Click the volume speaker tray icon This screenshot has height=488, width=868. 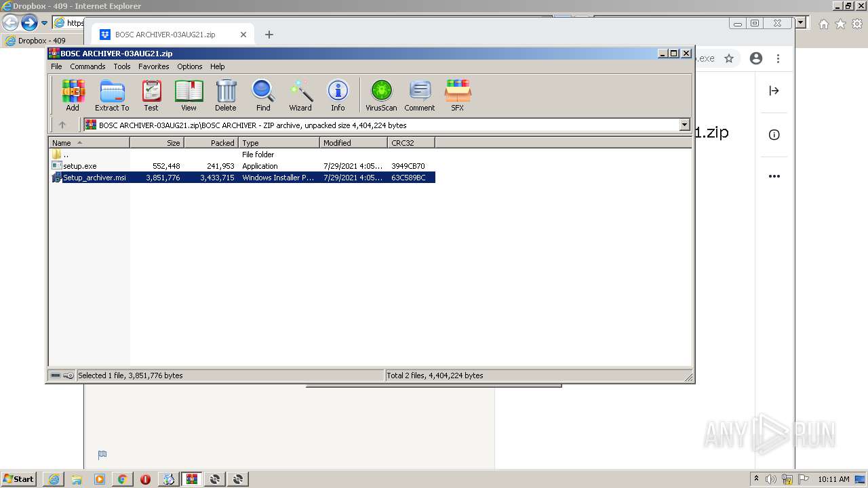point(771,479)
